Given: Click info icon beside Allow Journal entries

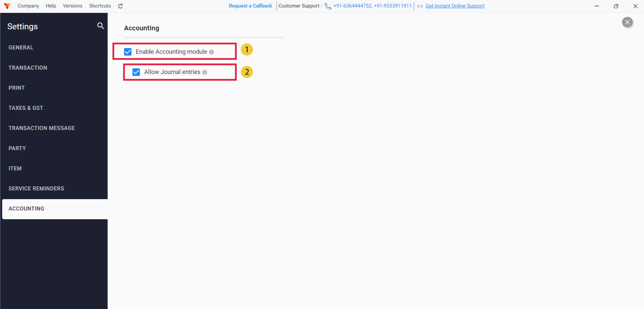Looking at the screenshot, I should 205,72.
